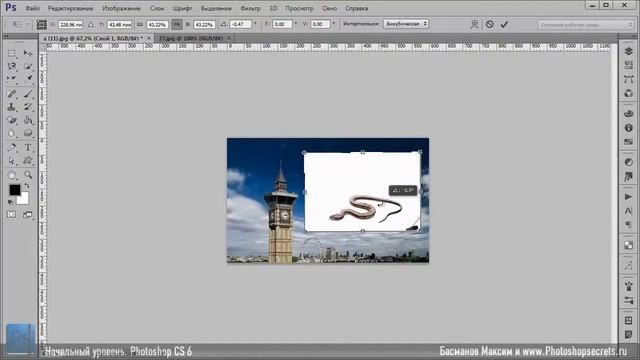Select the Paint Bucket tool

tap(28, 120)
